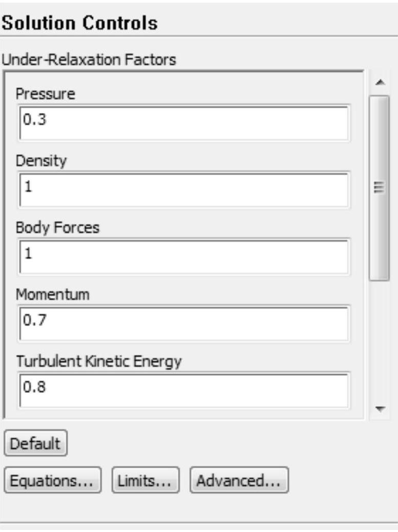Open the Limits... dialog
This screenshot has height=532, width=398.
pos(146,481)
